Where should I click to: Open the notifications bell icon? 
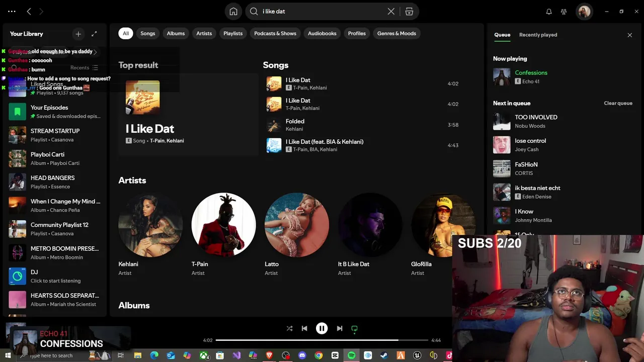[x=549, y=12]
